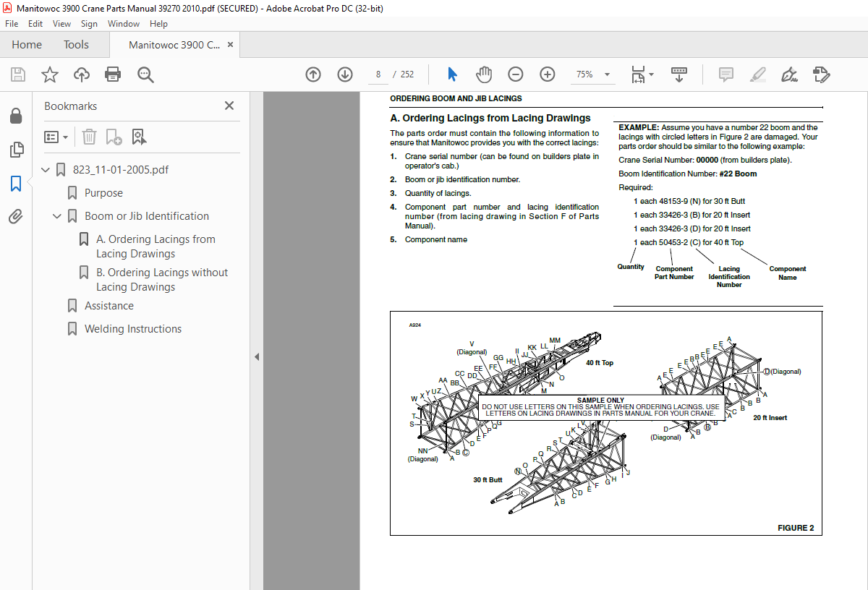Go to next page arrow

pyautogui.click(x=345, y=74)
